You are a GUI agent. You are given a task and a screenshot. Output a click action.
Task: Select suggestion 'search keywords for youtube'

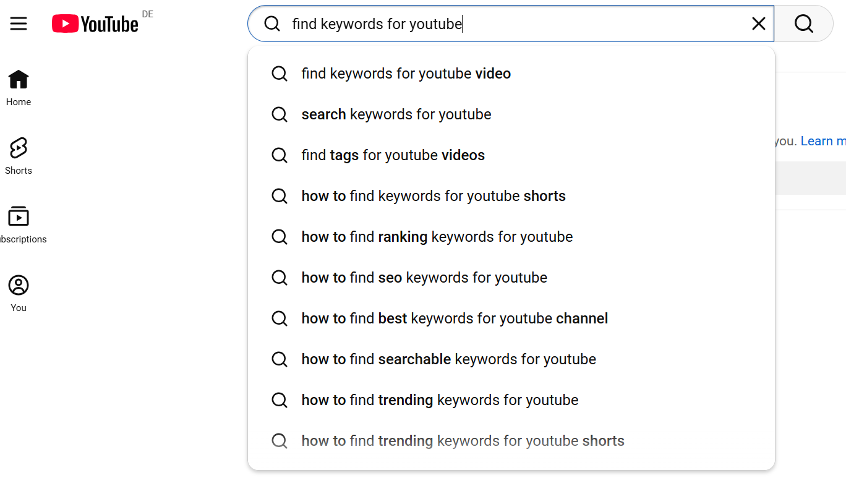coord(511,114)
